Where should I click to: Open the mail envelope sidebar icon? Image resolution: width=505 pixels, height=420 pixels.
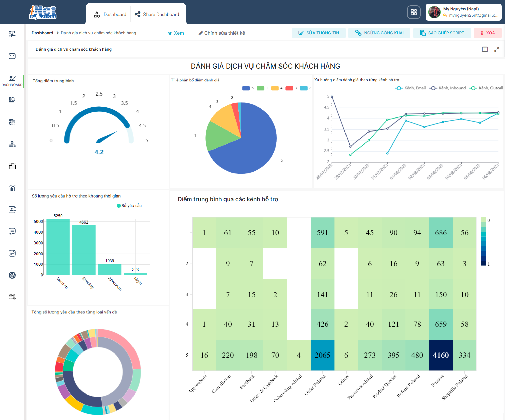click(x=12, y=56)
